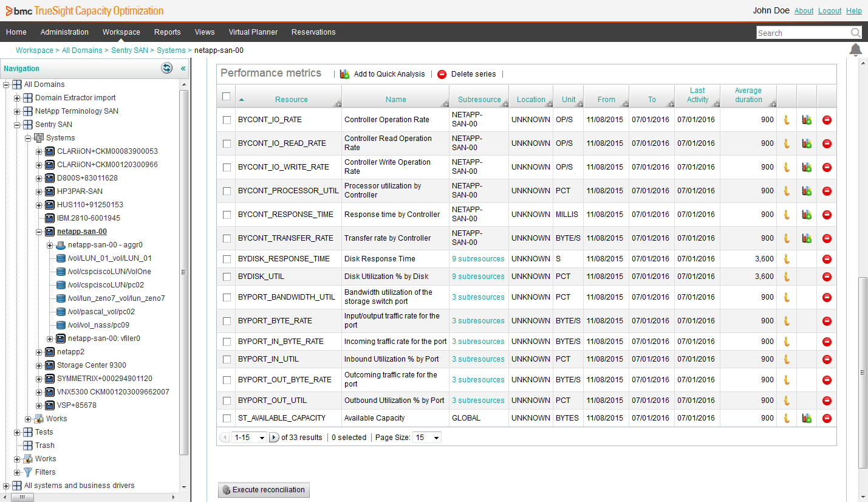Collapse the netapp-san-00 tree node
868x502 pixels.
point(39,232)
